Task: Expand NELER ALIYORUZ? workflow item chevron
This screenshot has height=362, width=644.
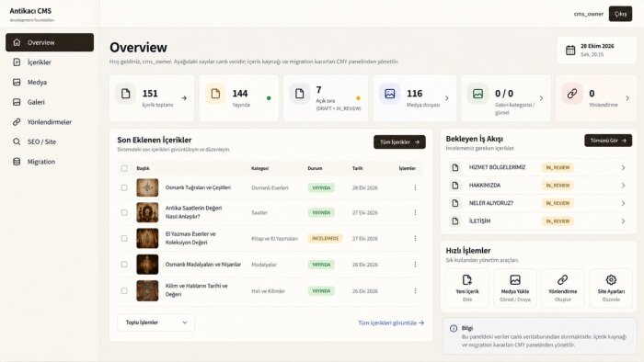Action: 623,203
